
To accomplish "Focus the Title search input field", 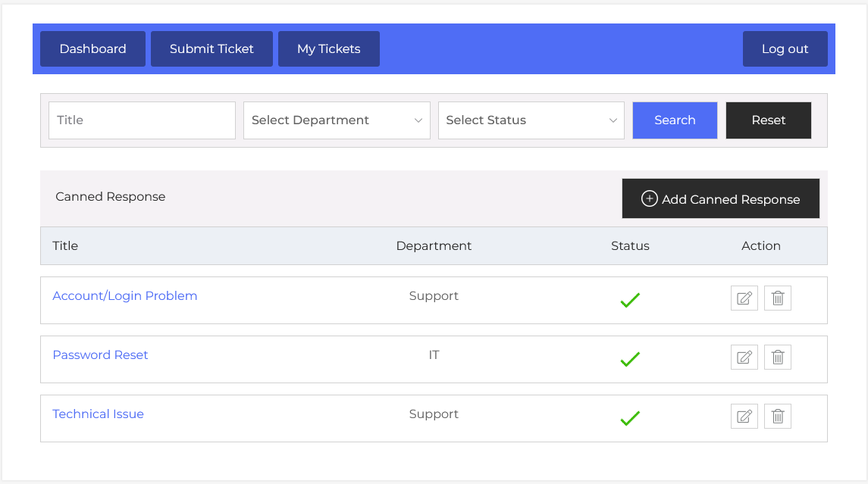I will (x=142, y=120).
